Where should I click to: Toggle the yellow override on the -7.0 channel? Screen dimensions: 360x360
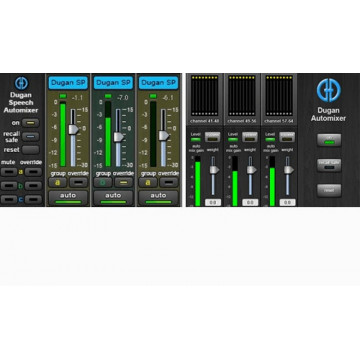[x=124, y=182]
